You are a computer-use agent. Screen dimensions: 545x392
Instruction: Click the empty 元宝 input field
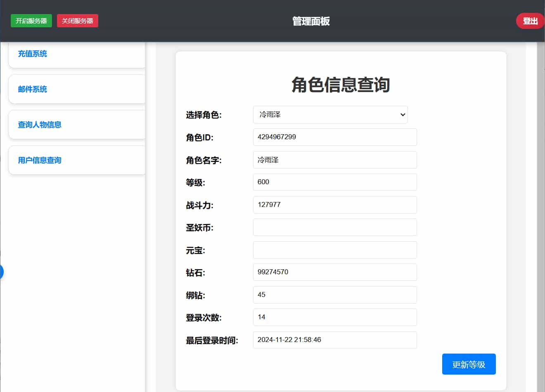[334, 249]
